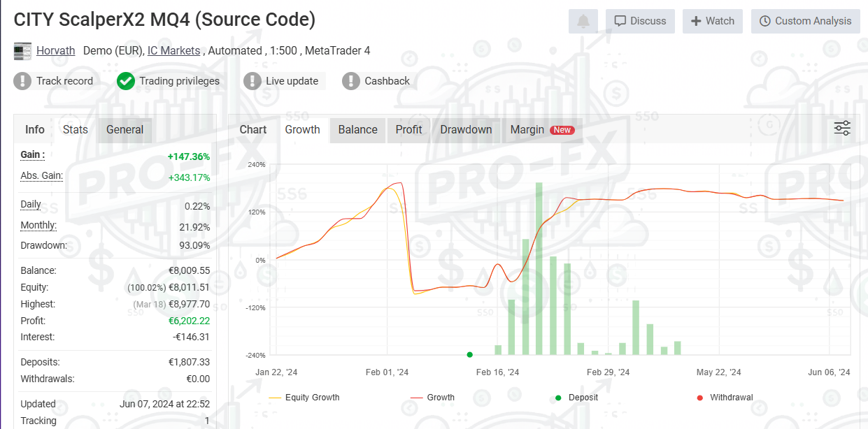The image size is (868, 429).
Task: Click the deposits value €1,807.33
Action: [189, 362]
